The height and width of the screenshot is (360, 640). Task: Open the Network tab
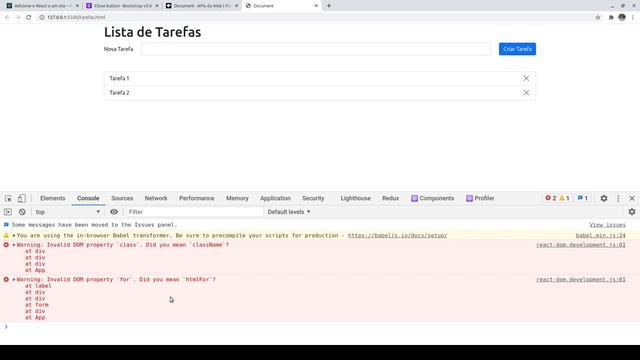156,198
